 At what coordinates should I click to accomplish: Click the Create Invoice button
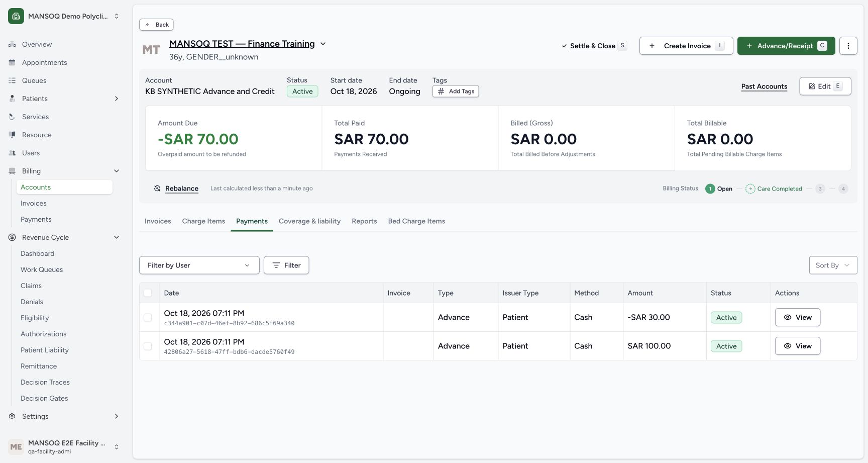(686, 46)
